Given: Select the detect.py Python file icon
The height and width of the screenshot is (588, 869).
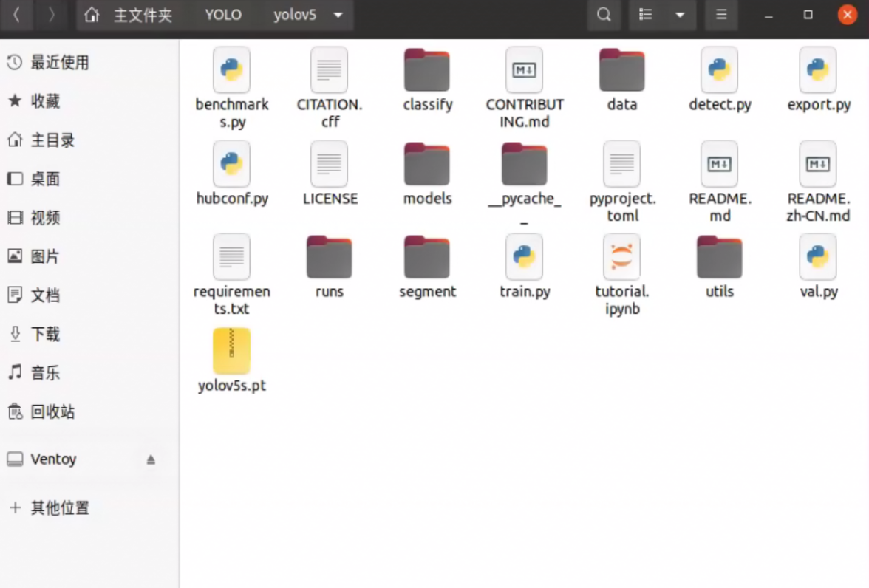Looking at the screenshot, I should (x=720, y=70).
